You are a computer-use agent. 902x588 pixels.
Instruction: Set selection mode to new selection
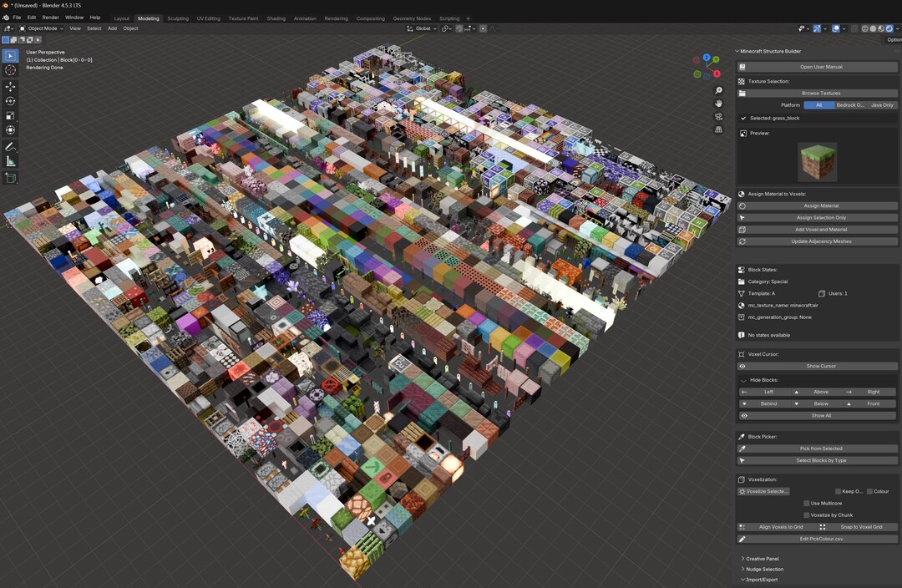coord(6,40)
